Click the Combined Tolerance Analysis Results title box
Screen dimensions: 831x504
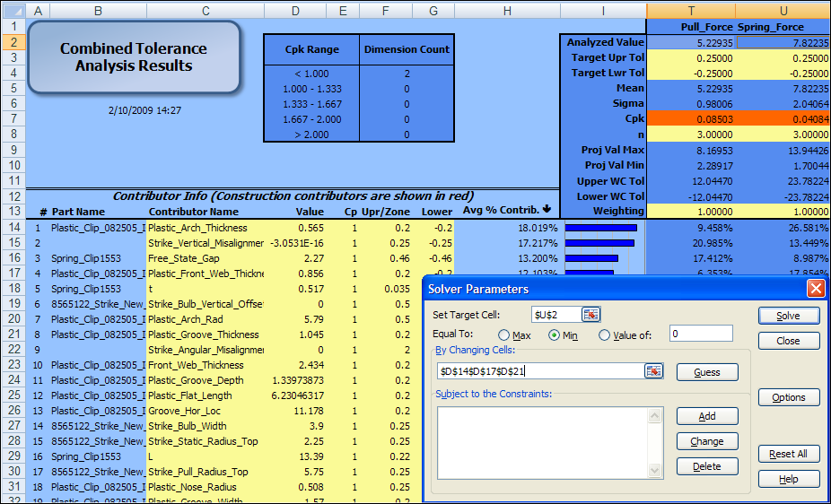tap(134, 57)
